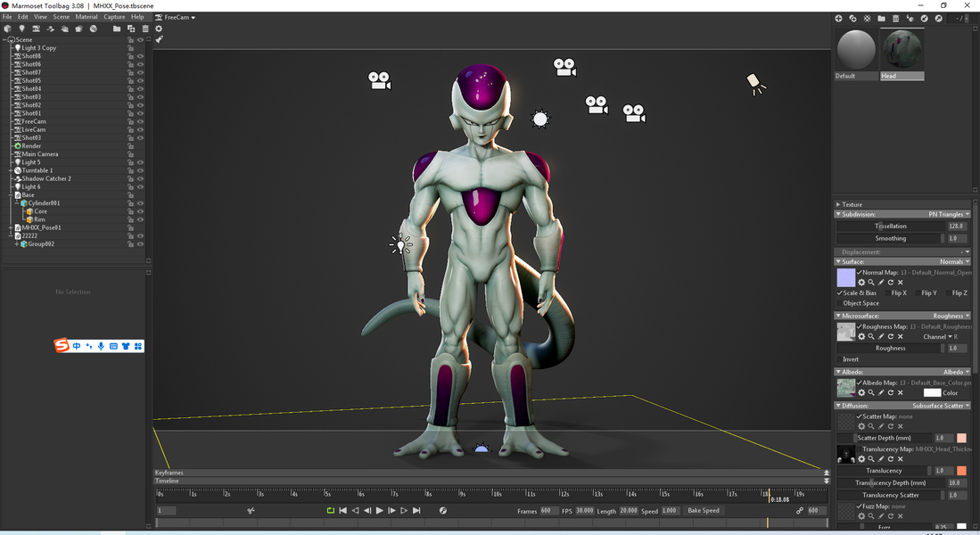Screen dimensions: 980x535
Task: Open the Capture menu
Action: (x=114, y=18)
